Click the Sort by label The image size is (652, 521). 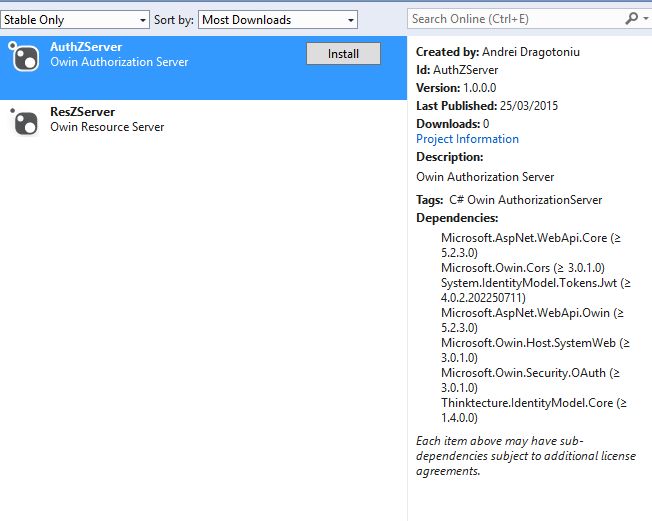(x=174, y=20)
